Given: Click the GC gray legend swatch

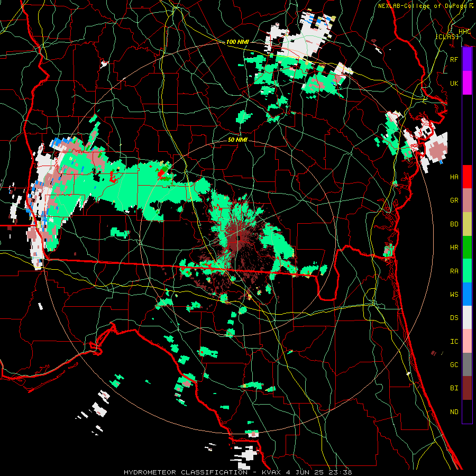Looking at the screenshot, I should coord(467,364).
